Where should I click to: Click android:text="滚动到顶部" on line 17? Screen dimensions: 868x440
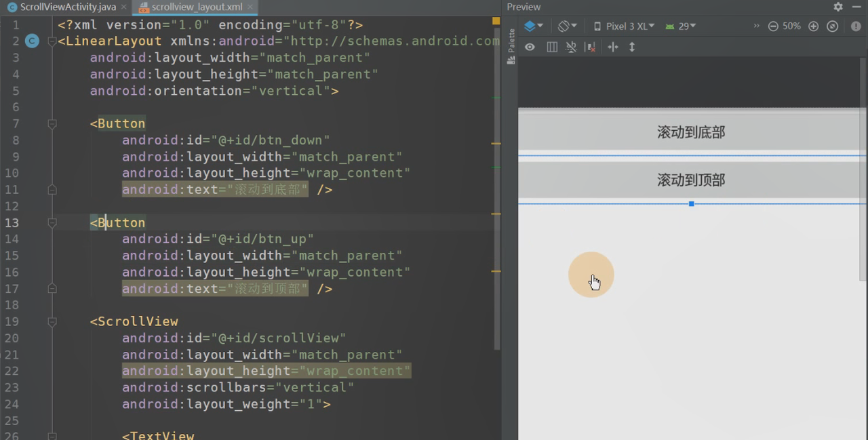pyautogui.click(x=215, y=289)
